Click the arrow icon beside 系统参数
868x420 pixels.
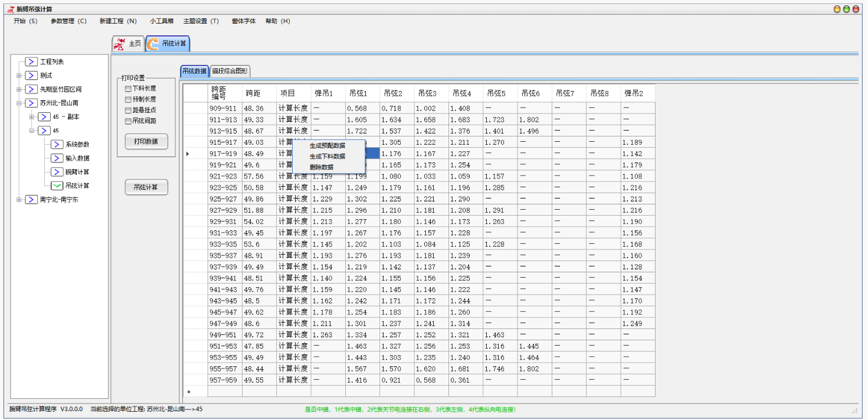[x=57, y=144]
